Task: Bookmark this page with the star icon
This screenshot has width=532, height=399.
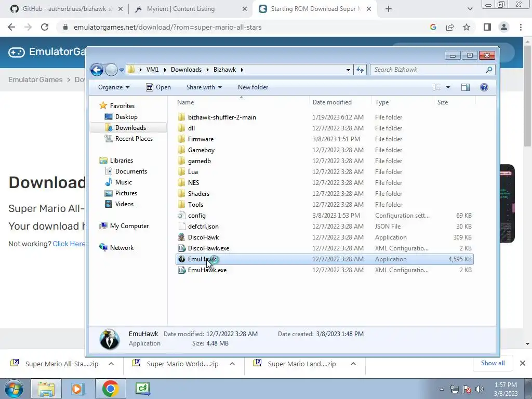Action: click(x=467, y=27)
